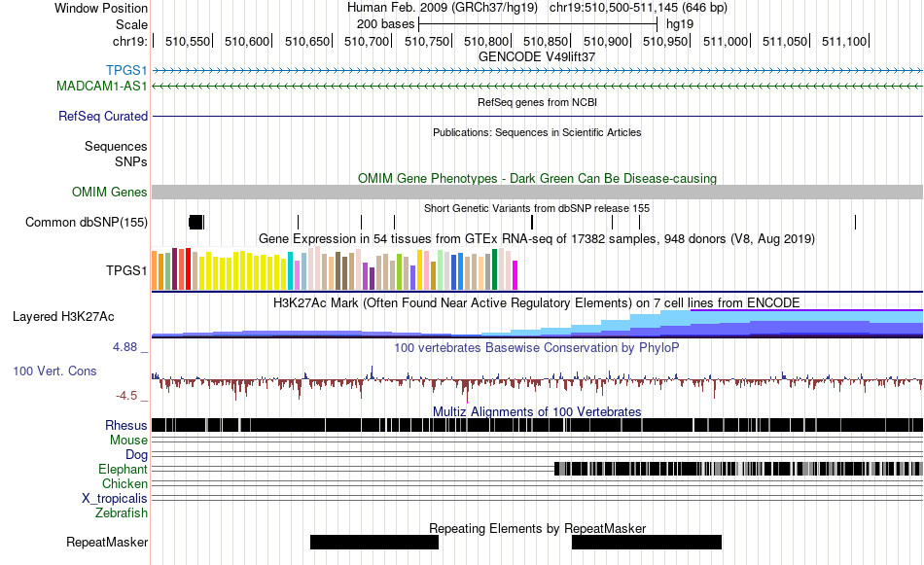Click the MADCAM1-AS1 green arrowed gene line
Screen dimensions: 924x565
pos(538,86)
